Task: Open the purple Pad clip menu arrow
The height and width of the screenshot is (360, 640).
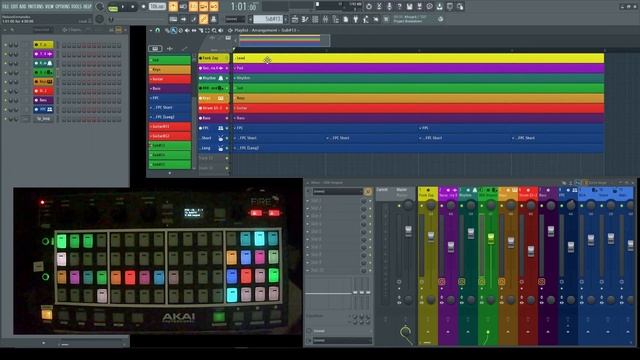Action: click(235, 68)
